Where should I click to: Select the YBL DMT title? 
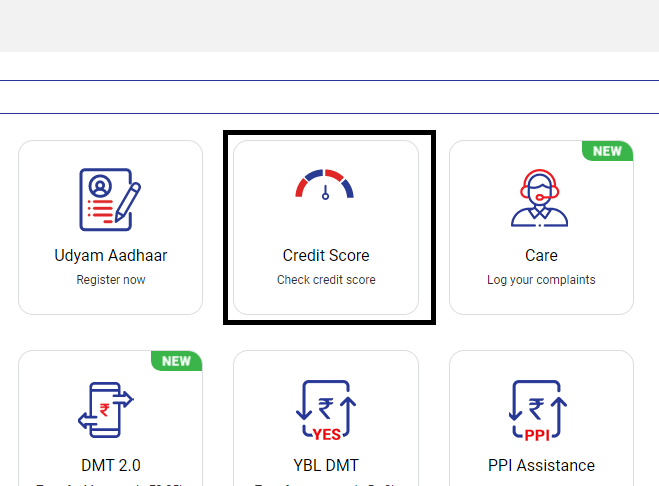click(x=326, y=465)
